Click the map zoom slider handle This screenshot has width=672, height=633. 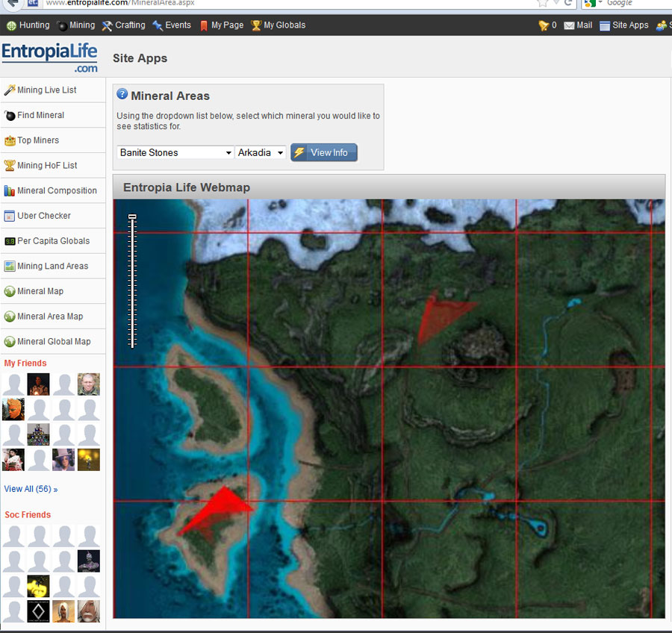pyautogui.click(x=132, y=217)
